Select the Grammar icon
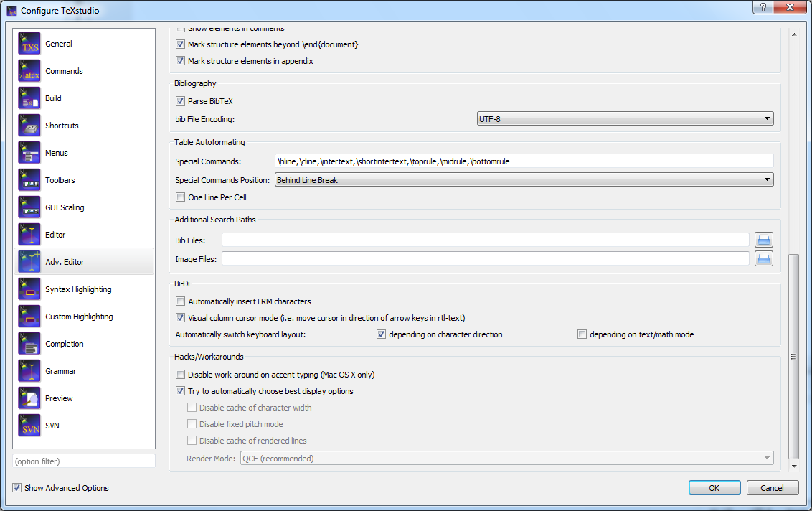Screen dimensions: 812x511 [x=29, y=371]
